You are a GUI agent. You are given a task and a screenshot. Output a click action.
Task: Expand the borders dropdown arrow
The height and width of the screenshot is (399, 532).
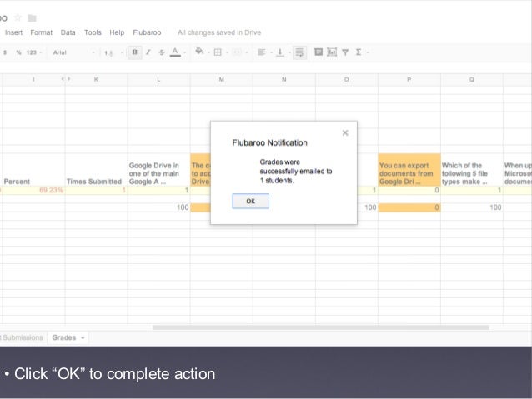[227, 52]
